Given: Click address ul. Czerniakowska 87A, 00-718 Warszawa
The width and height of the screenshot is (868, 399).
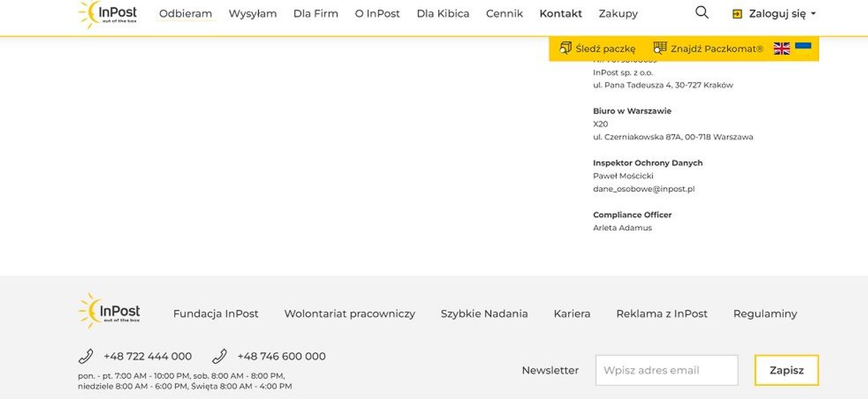Looking at the screenshot, I should tap(673, 137).
